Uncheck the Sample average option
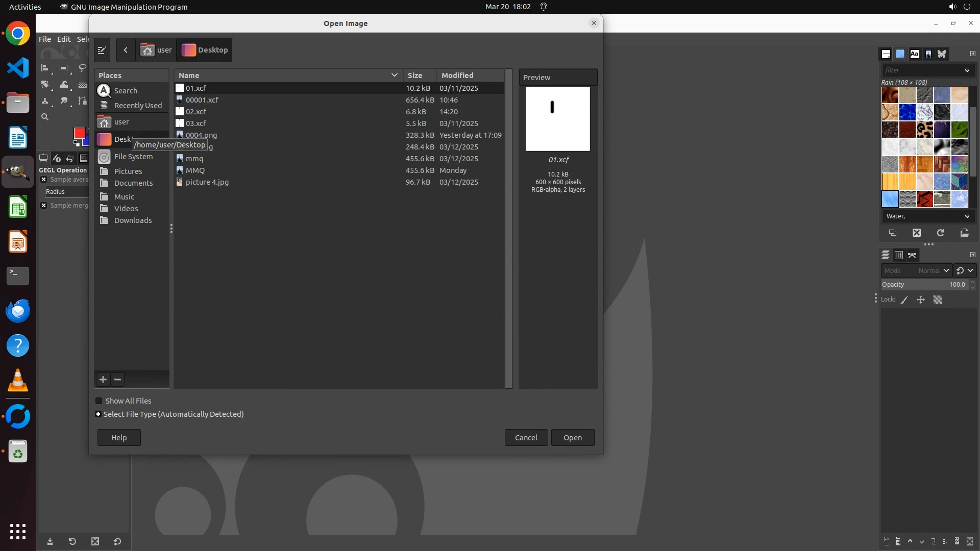 (x=44, y=180)
